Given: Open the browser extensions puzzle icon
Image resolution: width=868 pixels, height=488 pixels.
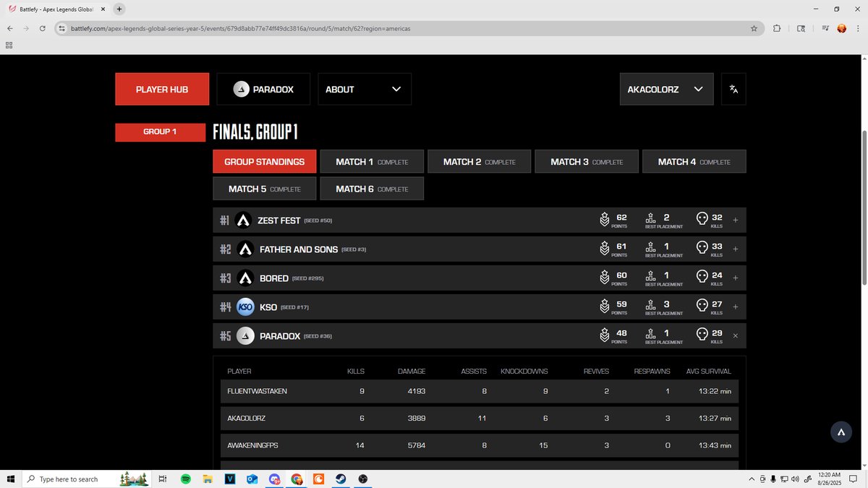Looking at the screenshot, I should tap(777, 28).
